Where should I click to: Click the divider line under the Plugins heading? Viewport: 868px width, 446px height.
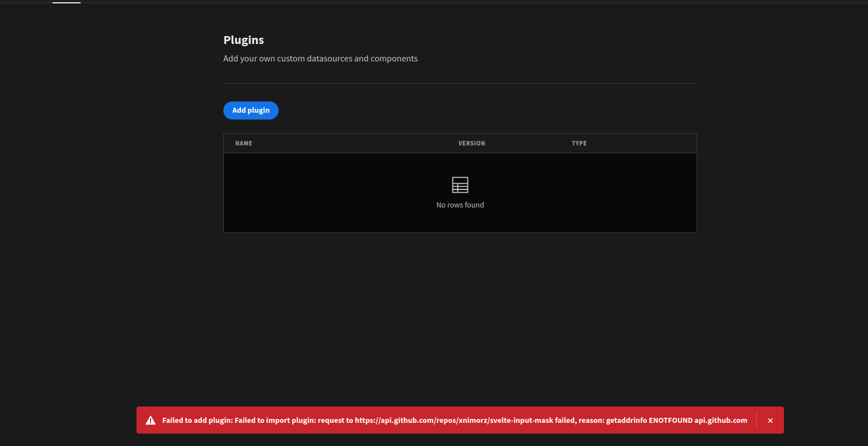[x=460, y=83]
